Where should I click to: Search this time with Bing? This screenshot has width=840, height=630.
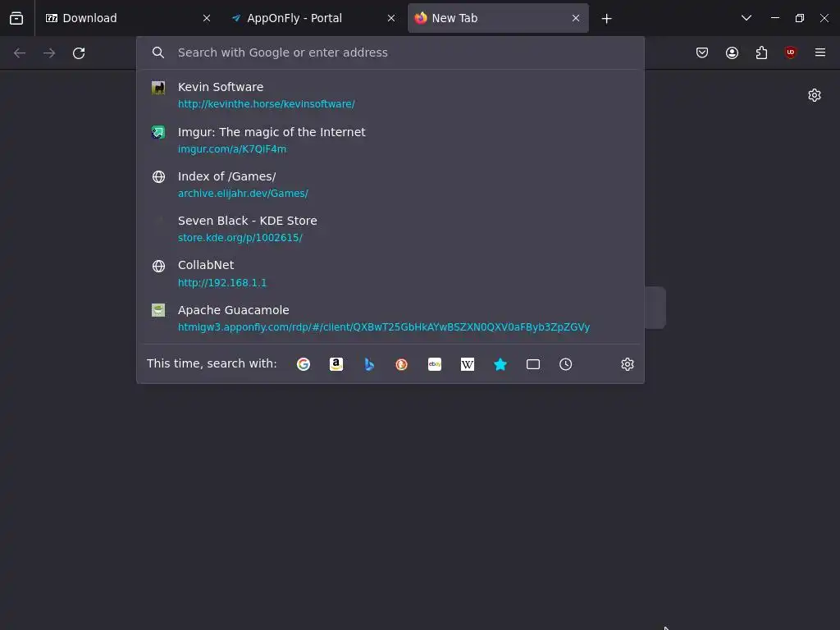tap(369, 364)
